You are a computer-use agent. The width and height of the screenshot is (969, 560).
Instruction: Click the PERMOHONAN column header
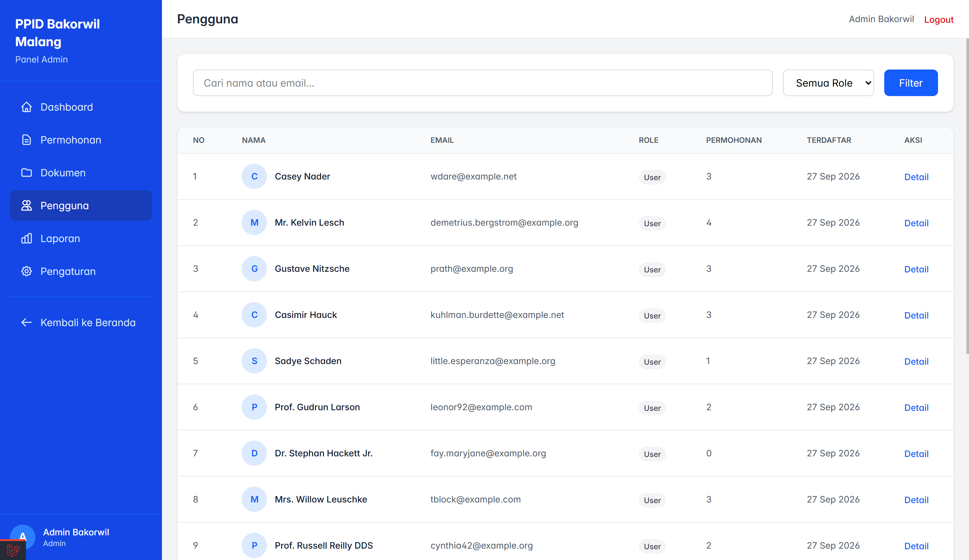point(734,140)
